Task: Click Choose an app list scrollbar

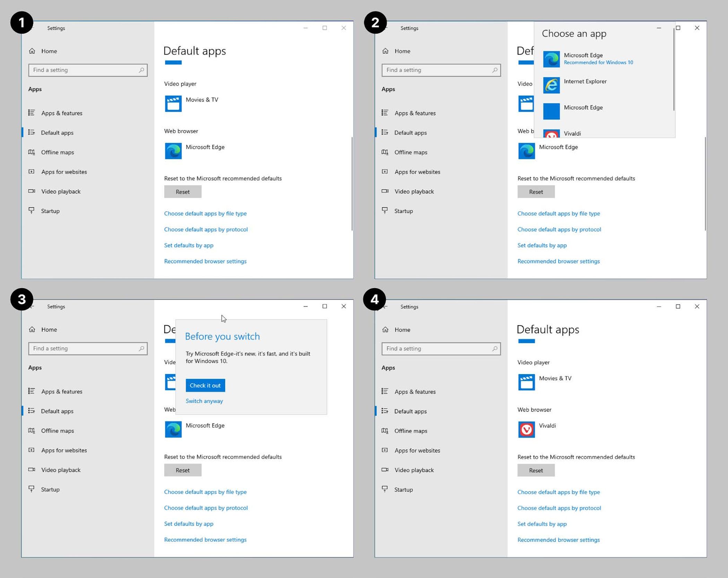Action: pyautogui.click(x=674, y=69)
